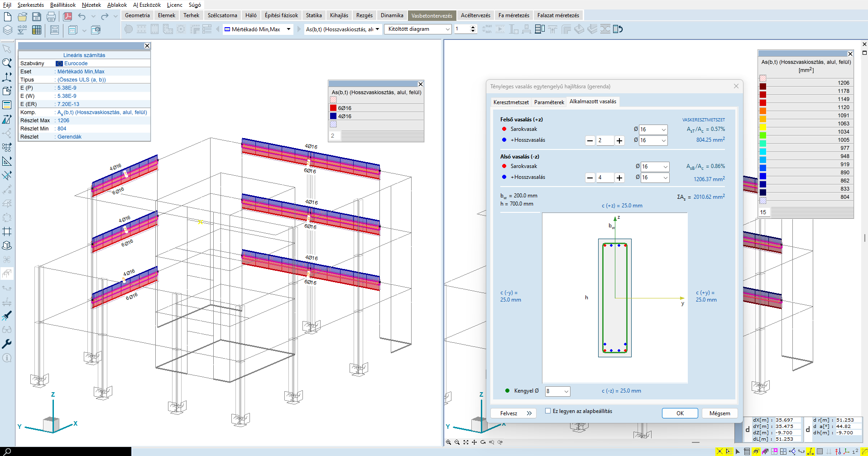Decrease bottom +Hosszvasalás bar count
This screenshot has height=456, width=868.
pyautogui.click(x=590, y=178)
